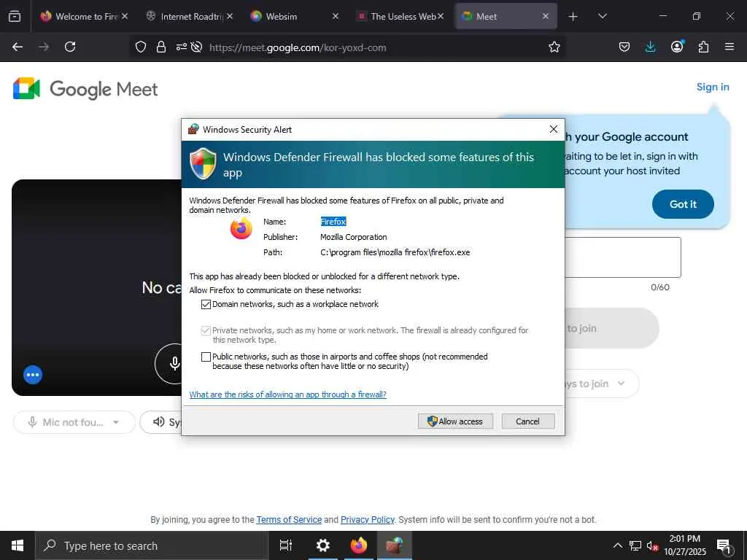Click the taskbar search box

point(152,545)
